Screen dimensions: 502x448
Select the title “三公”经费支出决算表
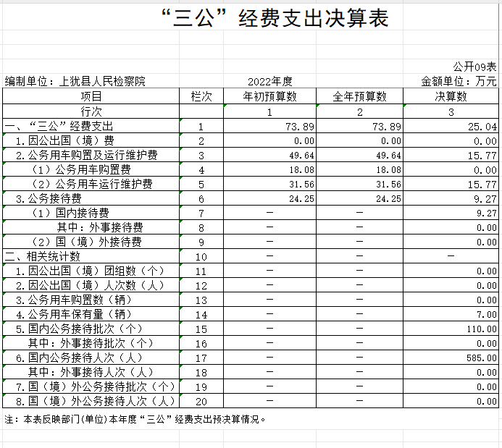pos(275,17)
